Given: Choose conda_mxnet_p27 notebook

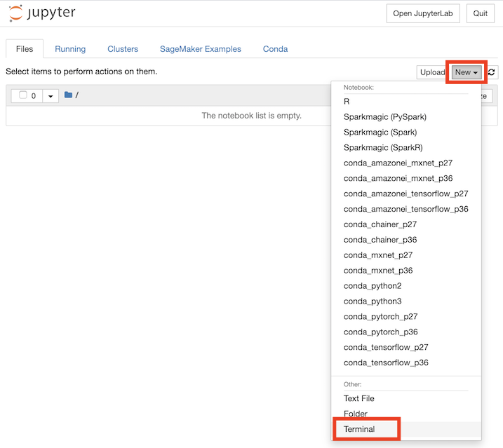Looking at the screenshot, I should 405,255.
